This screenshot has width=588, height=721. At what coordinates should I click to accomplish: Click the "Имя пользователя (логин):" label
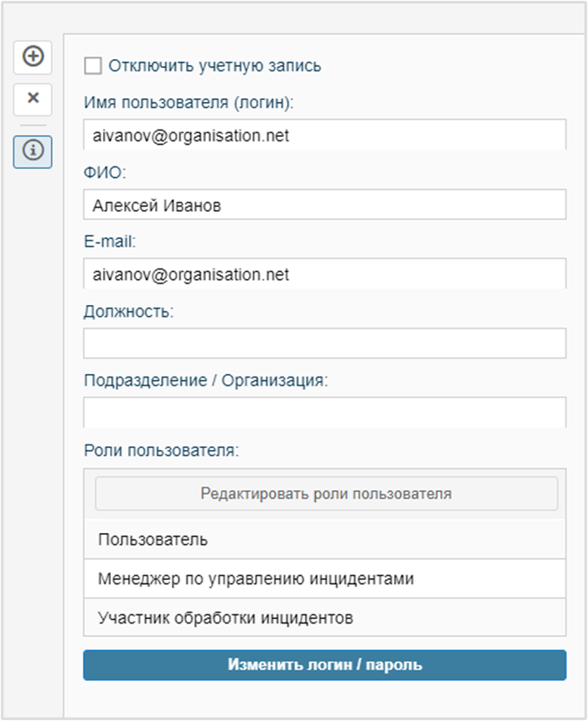189,103
